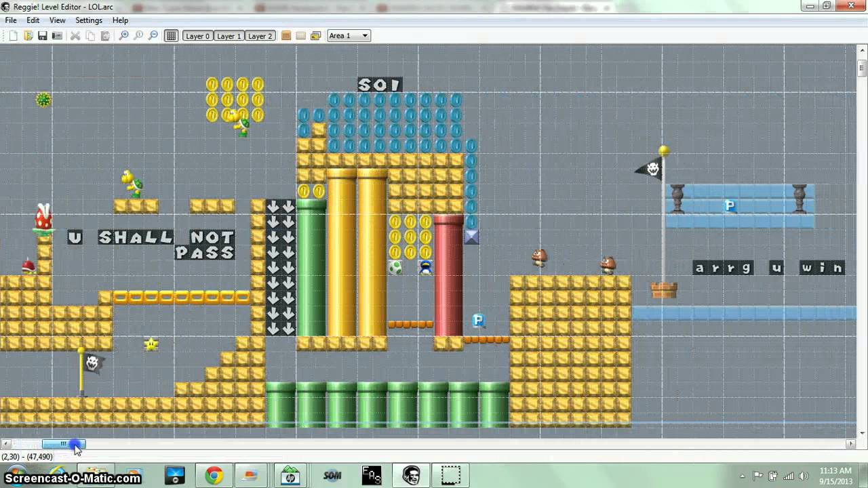Image resolution: width=868 pixels, height=488 pixels.
Task: Zoom in with the plus magnifier icon
Action: click(123, 36)
